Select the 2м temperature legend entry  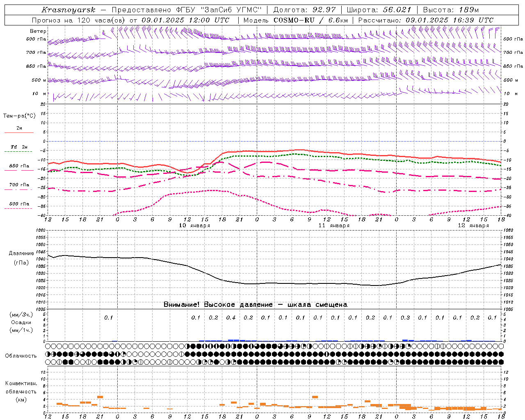19,128
